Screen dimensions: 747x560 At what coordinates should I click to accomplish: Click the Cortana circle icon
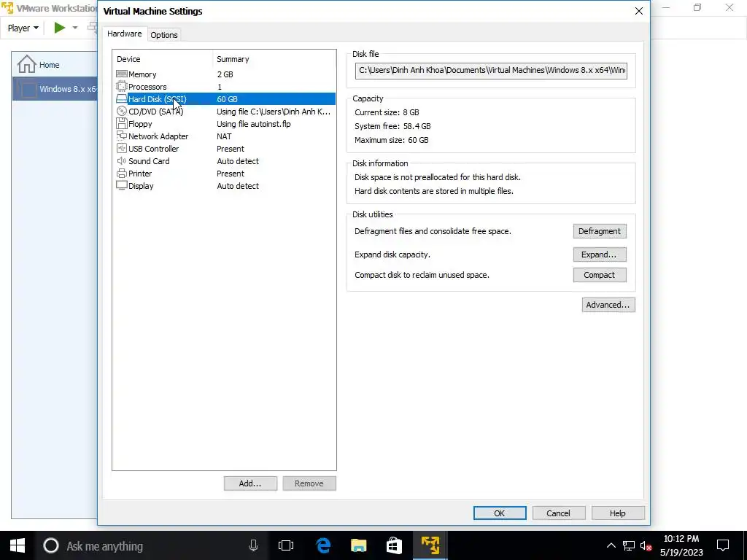(x=51, y=545)
